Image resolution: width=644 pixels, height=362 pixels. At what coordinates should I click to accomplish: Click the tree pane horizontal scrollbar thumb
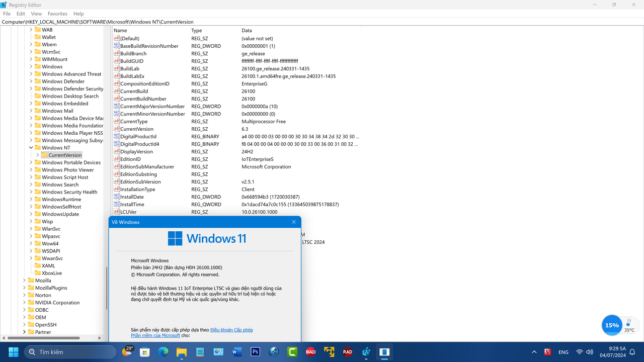[x=43, y=338]
